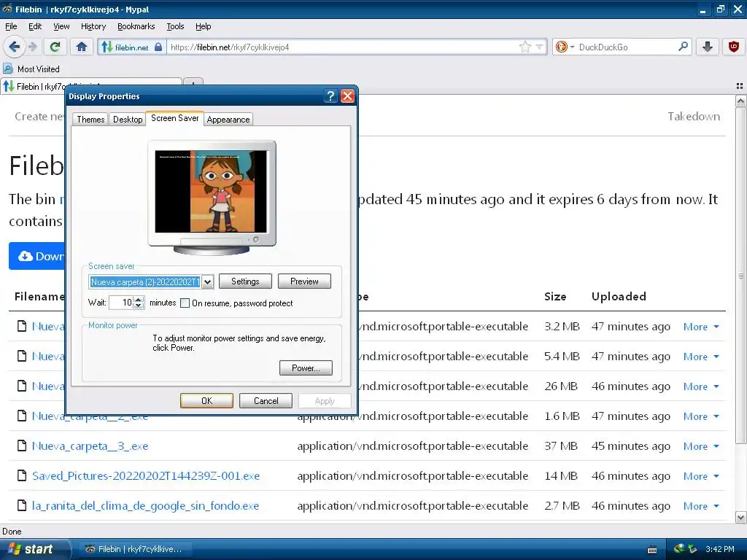Open monitor Power settings button
The height and width of the screenshot is (560, 747).
tap(306, 368)
